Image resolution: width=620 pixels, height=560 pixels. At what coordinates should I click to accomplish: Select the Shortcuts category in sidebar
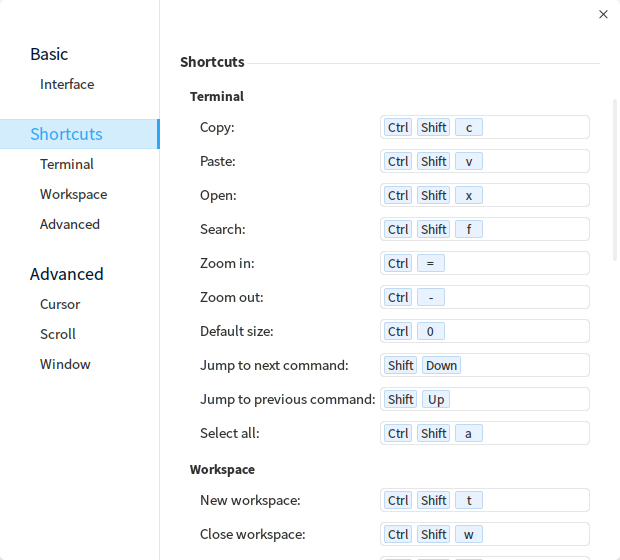[67, 134]
